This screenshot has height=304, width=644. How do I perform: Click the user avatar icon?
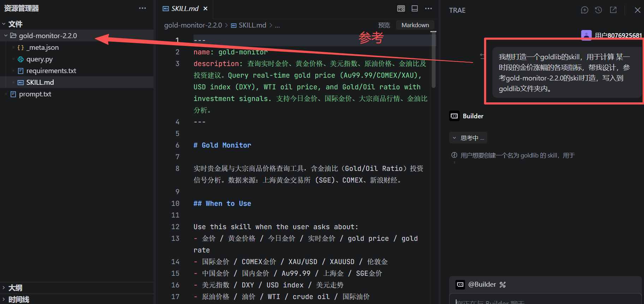tap(586, 35)
